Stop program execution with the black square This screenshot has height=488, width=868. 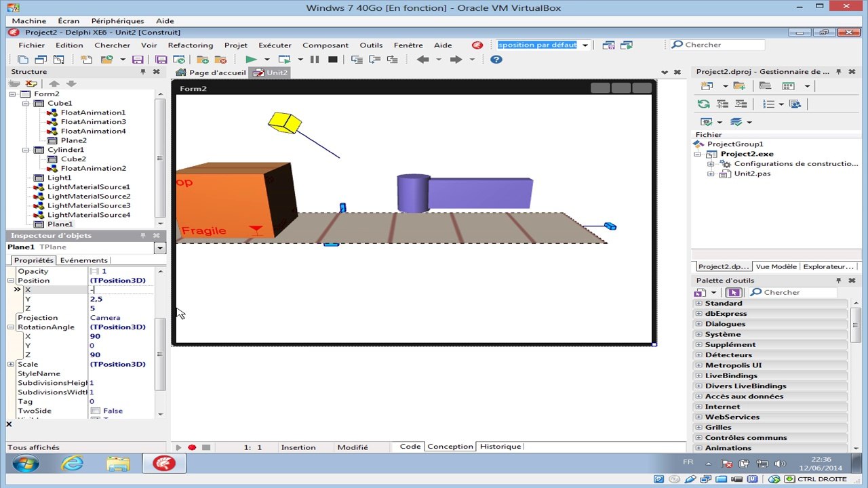(x=332, y=60)
